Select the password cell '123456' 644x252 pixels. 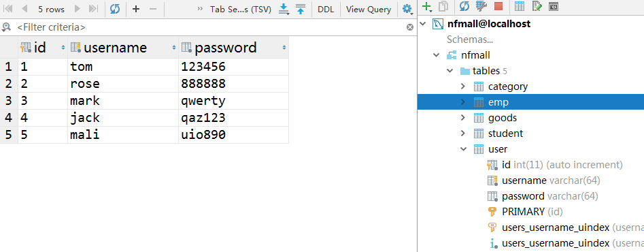(233, 67)
